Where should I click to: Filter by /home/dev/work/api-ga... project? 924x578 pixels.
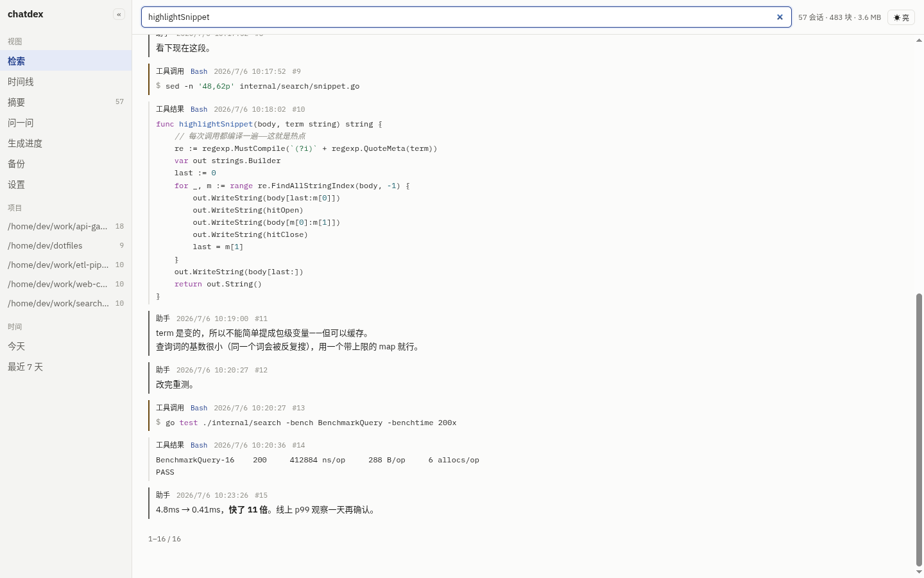65,226
